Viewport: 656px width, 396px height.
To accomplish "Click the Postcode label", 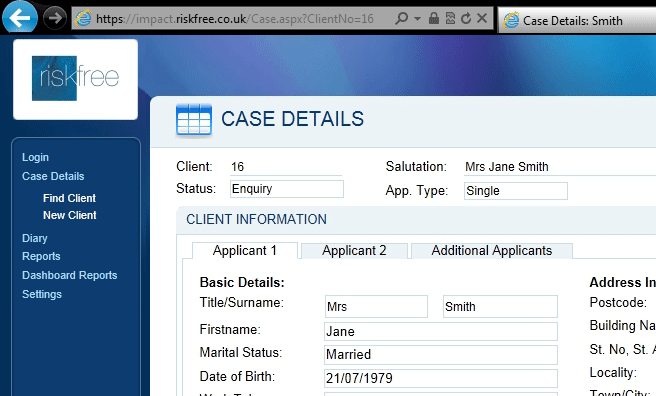I will pyautogui.click(x=618, y=302).
